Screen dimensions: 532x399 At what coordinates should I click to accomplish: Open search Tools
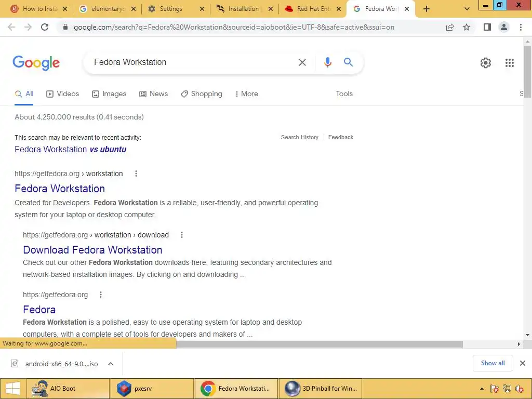pyautogui.click(x=344, y=94)
